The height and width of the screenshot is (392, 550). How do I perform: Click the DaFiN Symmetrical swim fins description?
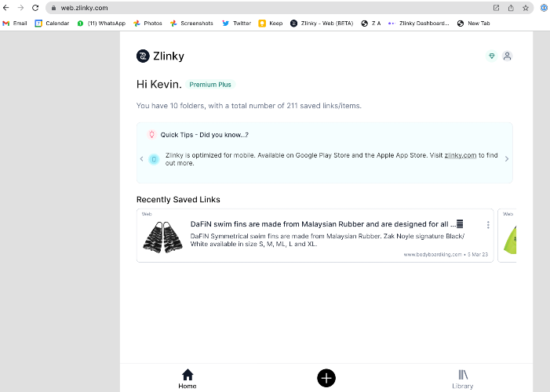tap(327, 240)
